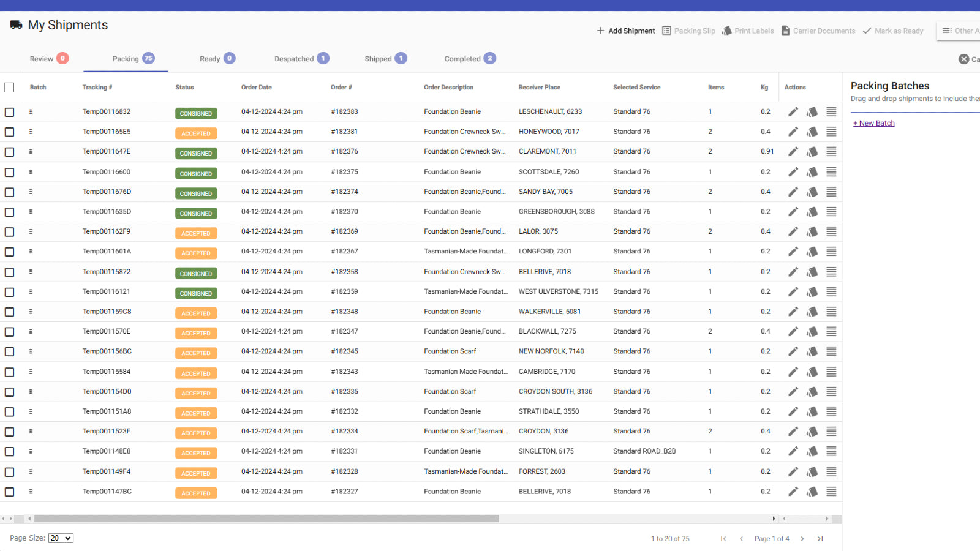The image size is (980, 551).
Task: Jump to last page using the pagination icon
Action: pos(820,538)
